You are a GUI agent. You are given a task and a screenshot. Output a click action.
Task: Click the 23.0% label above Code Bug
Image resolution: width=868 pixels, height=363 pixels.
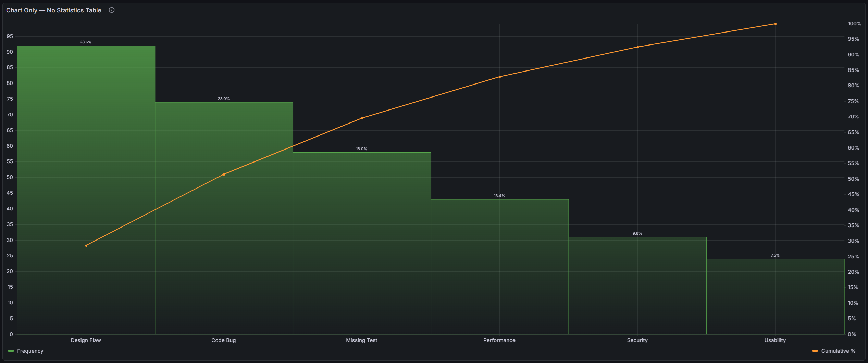click(x=224, y=99)
